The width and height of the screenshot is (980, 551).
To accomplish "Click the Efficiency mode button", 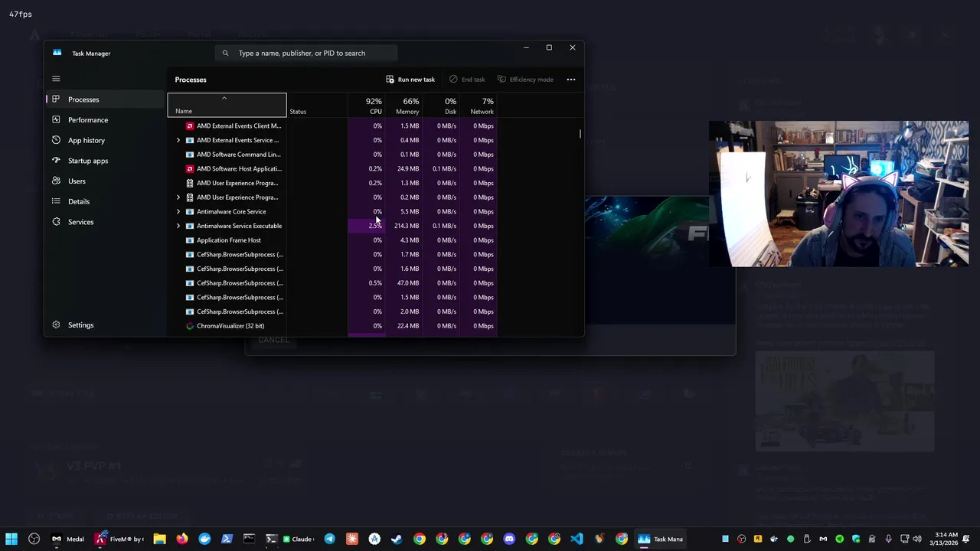I will 525,80.
